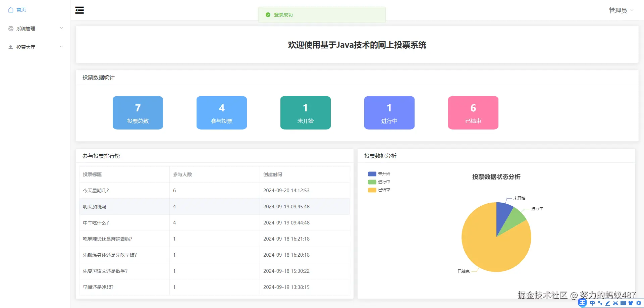Screen dimensions: 644x308
Task: Open the 投票大厅 menu item
Action: [26, 47]
